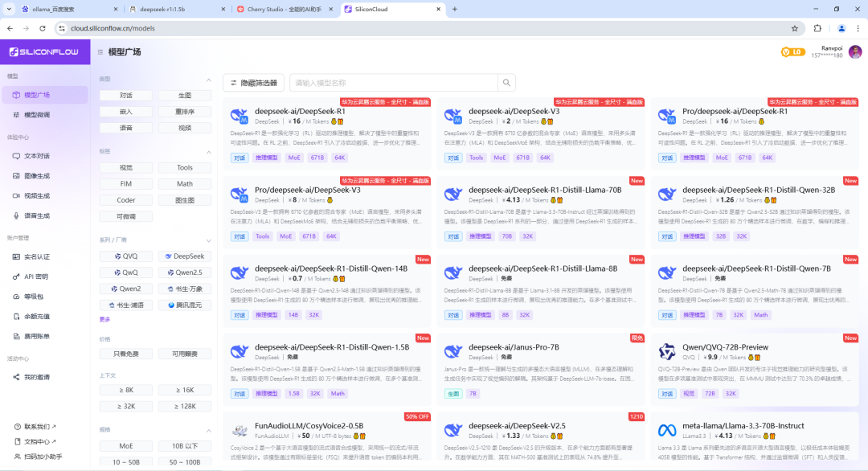This screenshot has height=471, width=868.
Task: Open 模型广场 in the sidebar
Action: tap(44, 95)
